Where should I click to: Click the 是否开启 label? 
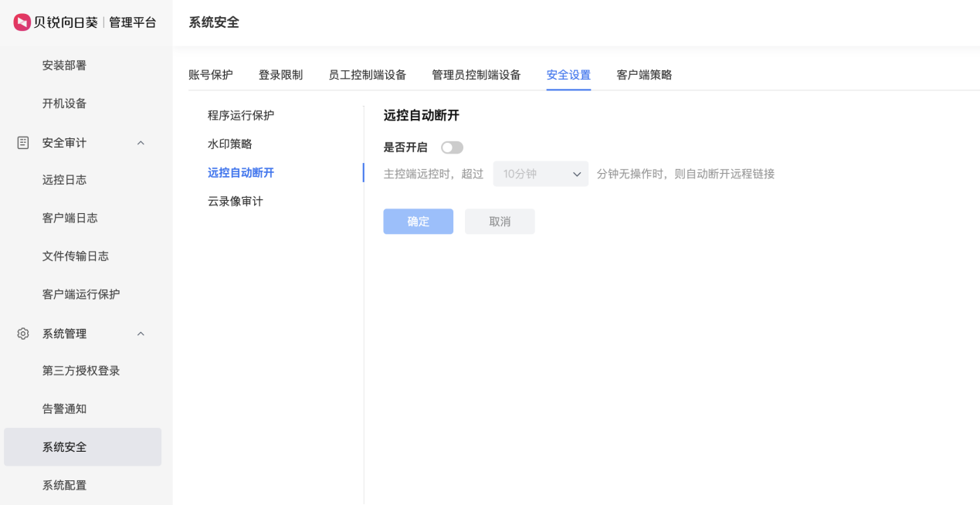tap(405, 147)
